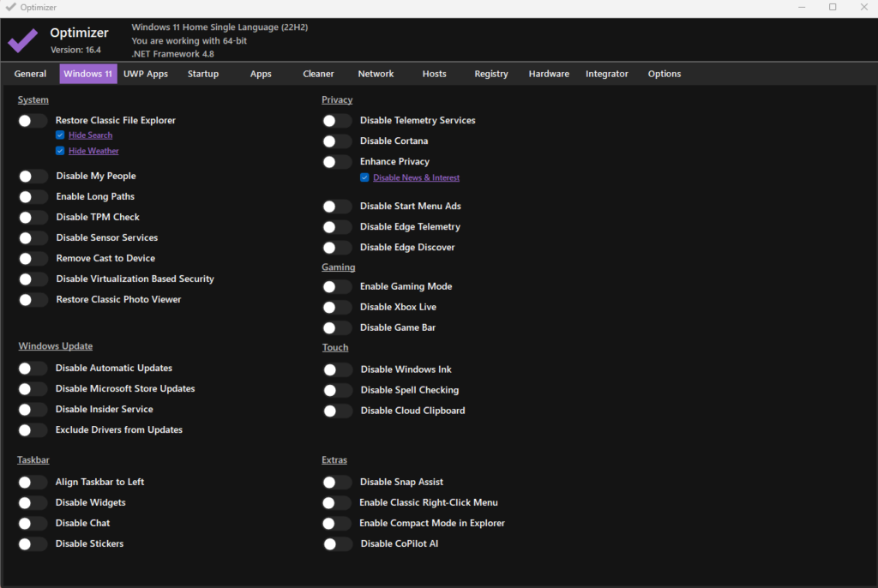Enable the Disable Telemetry Services toggle

click(x=337, y=121)
